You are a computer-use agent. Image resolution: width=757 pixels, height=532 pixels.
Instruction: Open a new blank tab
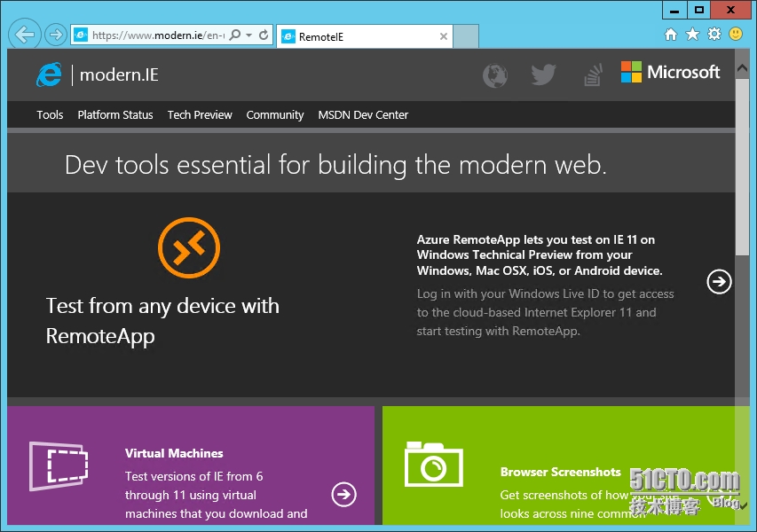[466, 36]
